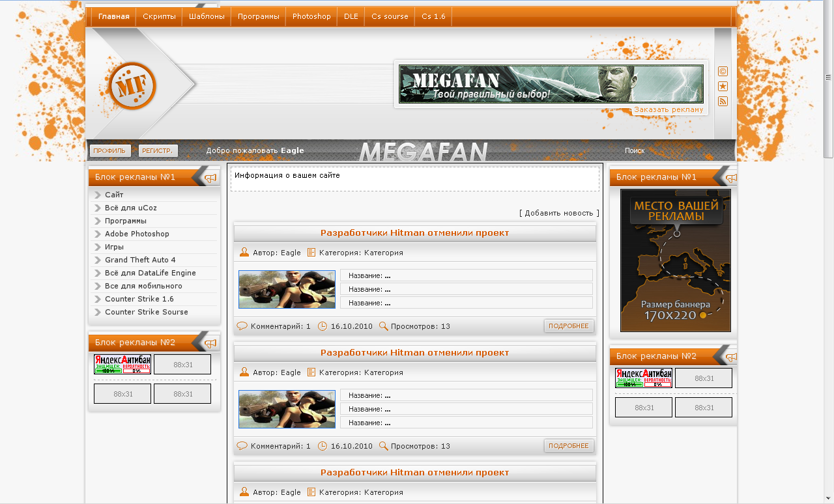Click ПОДРОБНЕЕ button on second post
This screenshot has width=834, height=504.
569,446
